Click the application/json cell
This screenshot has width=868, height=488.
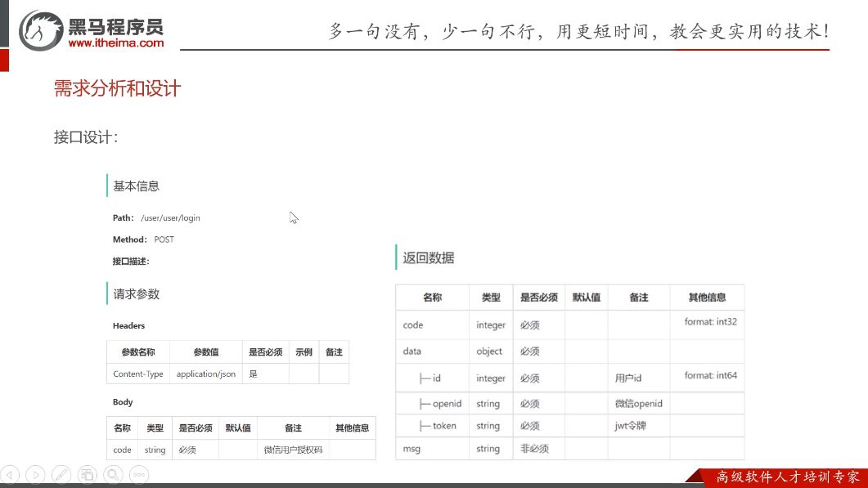pos(206,374)
